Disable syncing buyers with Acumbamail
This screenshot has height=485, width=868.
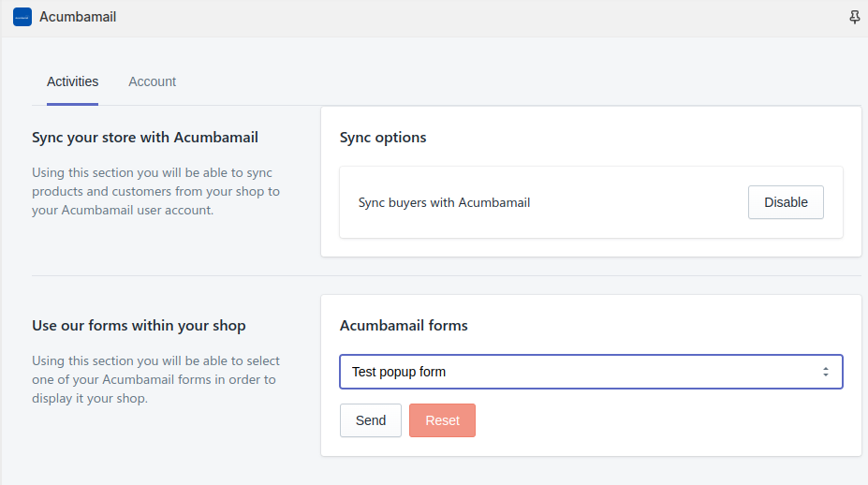click(x=786, y=202)
